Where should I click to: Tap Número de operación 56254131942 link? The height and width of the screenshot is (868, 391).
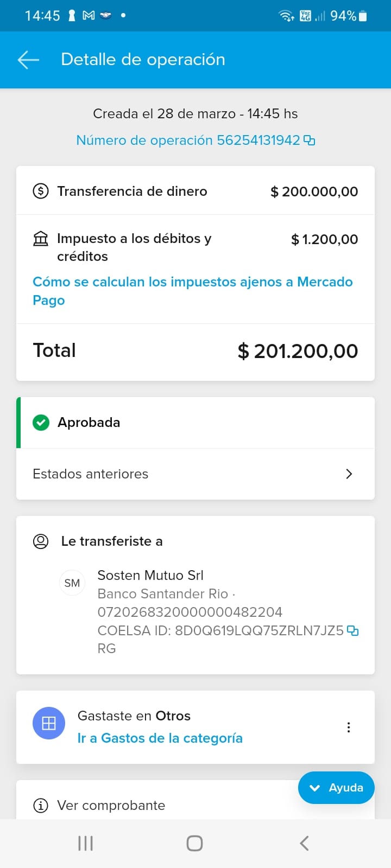click(188, 141)
